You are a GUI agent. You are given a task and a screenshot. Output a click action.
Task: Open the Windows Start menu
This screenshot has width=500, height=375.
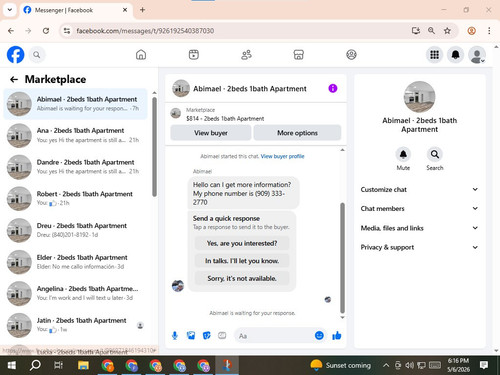coord(11,365)
